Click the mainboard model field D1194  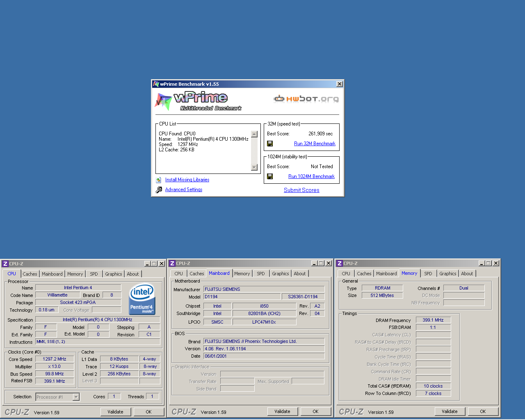pyautogui.click(x=242, y=297)
